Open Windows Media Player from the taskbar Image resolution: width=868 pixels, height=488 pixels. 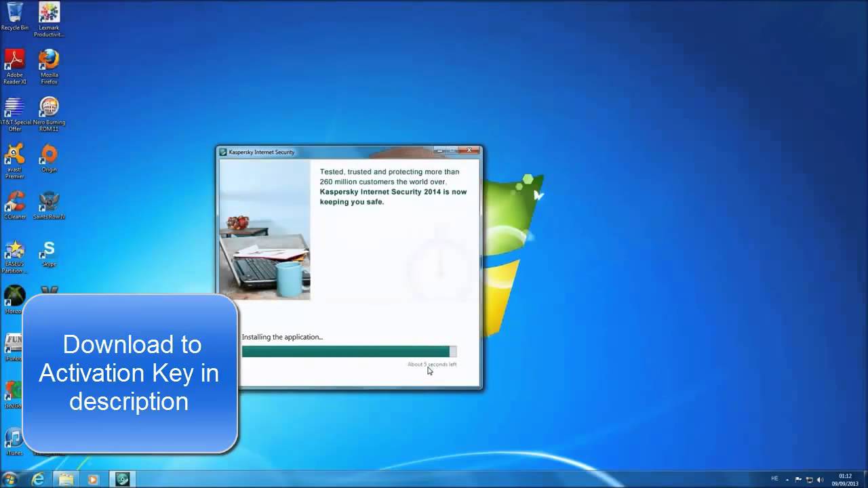pyautogui.click(x=93, y=479)
